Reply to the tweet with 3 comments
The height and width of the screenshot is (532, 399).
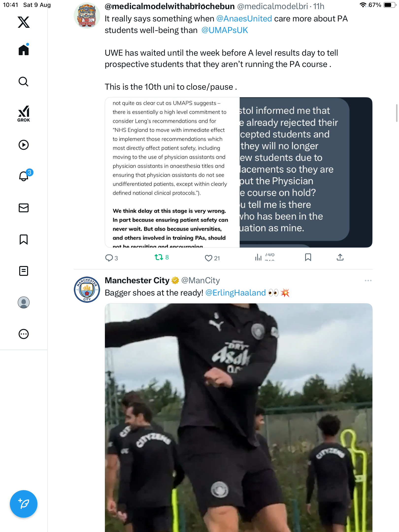112,258
